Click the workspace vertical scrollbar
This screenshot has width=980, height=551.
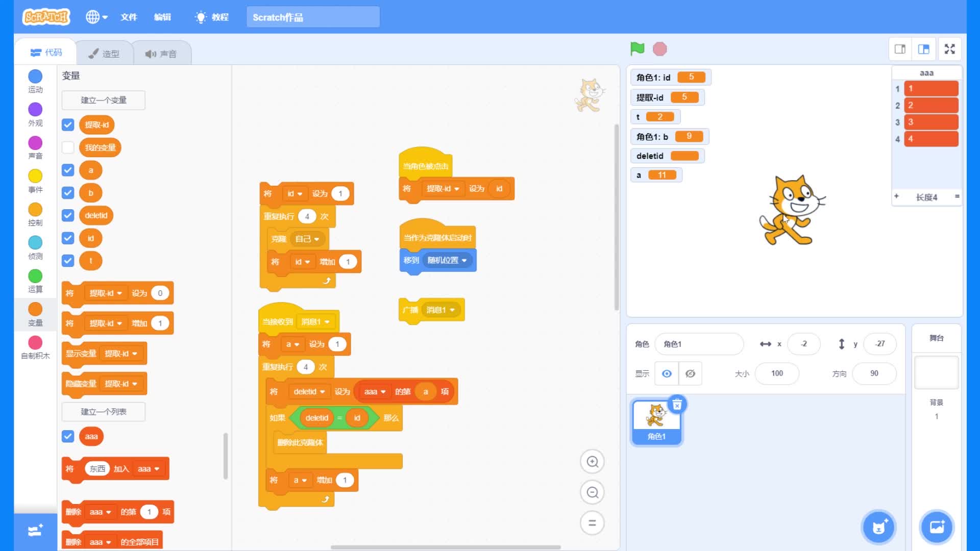pyautogui.click(x=617, y=217)
